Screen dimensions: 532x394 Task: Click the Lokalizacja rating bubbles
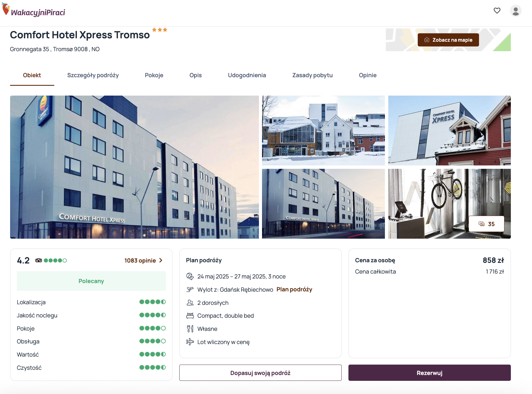153,302
